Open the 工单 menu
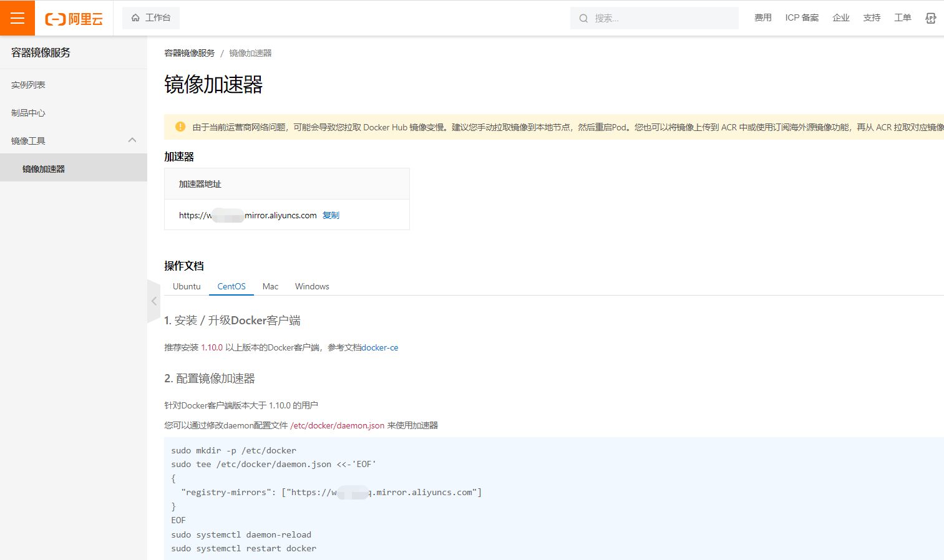 pos(902,18)
